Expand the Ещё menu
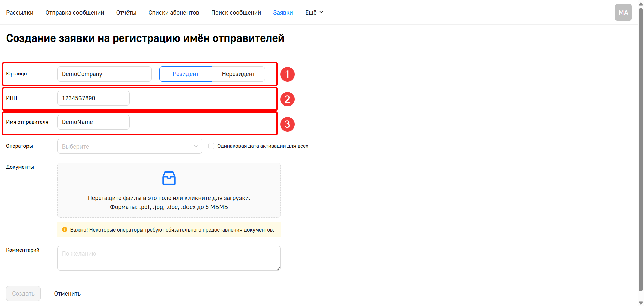644x306 pixels. (314, 13)
